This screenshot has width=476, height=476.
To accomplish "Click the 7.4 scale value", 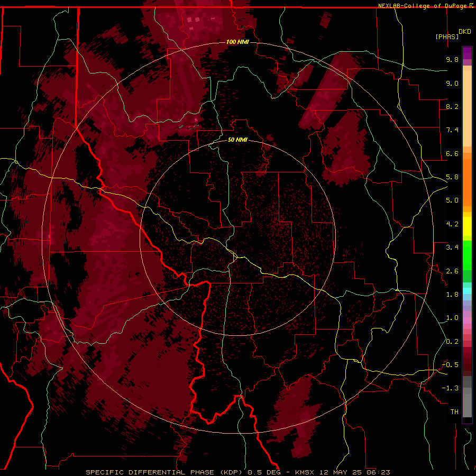I will point(452,130).
